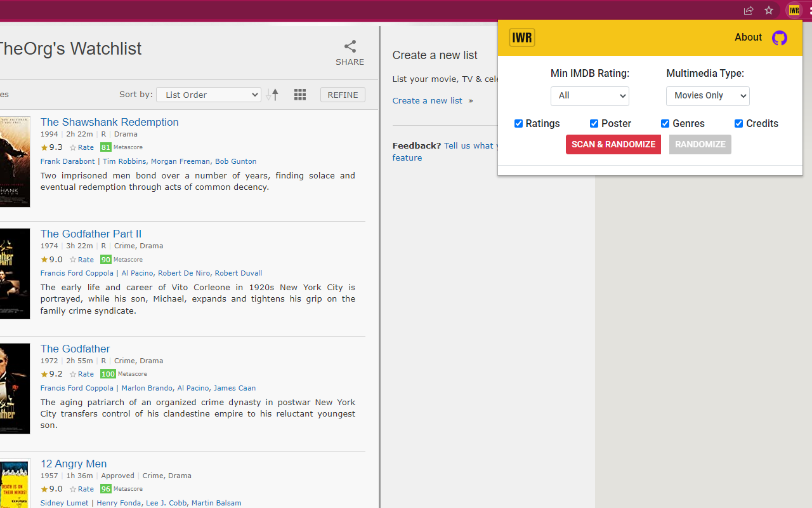Click the grey RANDOMIZE button
The height and width of the screenshot is (508, 812).
point(700,145)
